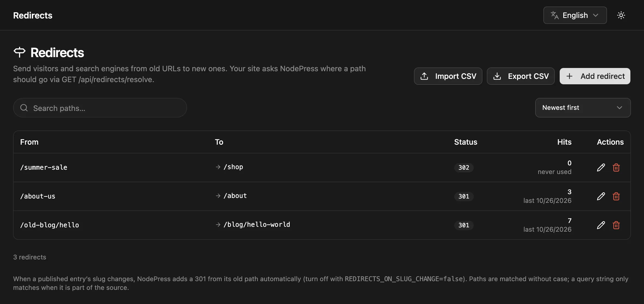The width and height of the screenshot is (644, 304).
Task: Click hits count 7 in /old-blog/hello row
Action: click(569, 221)
